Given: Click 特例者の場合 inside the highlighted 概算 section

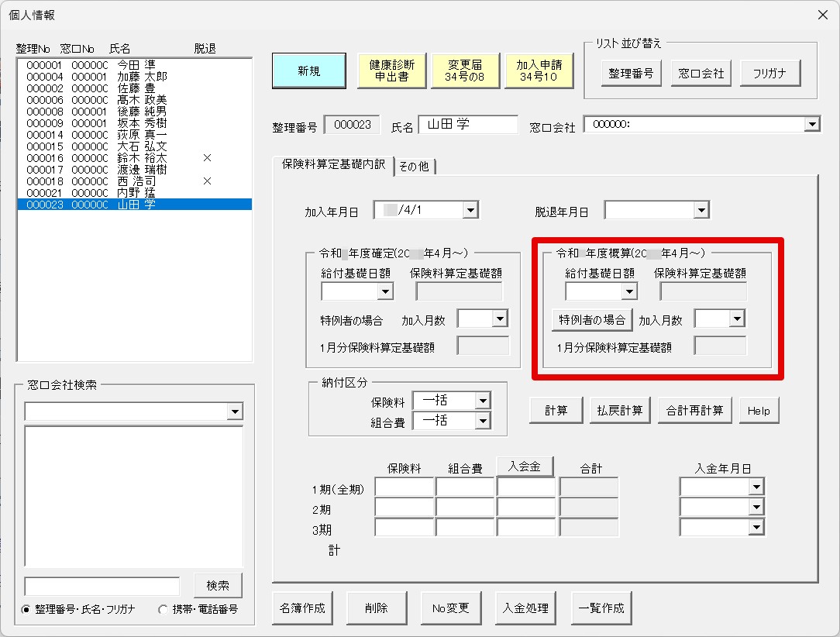Looking at the screenshot, I should pos(592,318).
